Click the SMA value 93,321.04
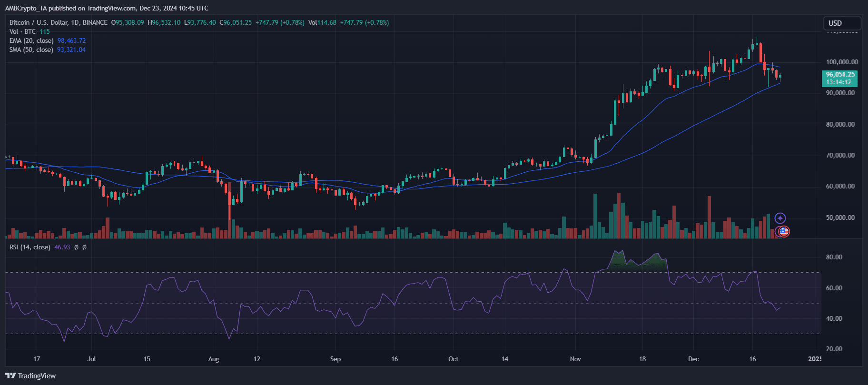 point(71,50)
